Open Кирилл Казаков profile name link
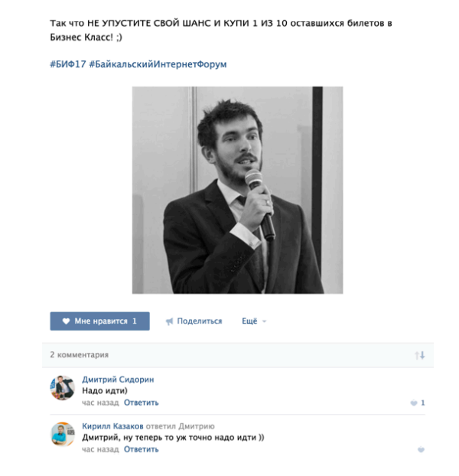 pos(112,426)
